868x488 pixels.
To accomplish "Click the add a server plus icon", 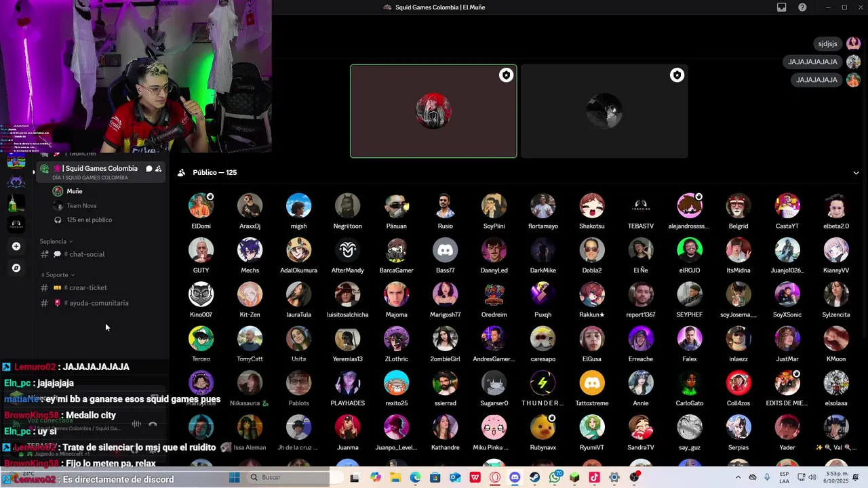I will coord(16,246).
